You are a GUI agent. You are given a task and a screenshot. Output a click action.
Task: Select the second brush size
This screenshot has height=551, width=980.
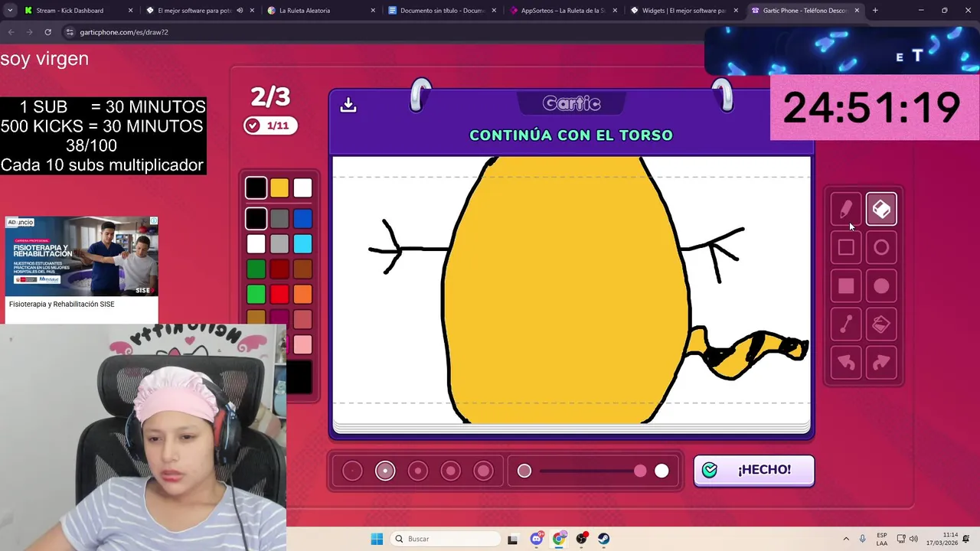pyautogui.click(x=385, y=471)
